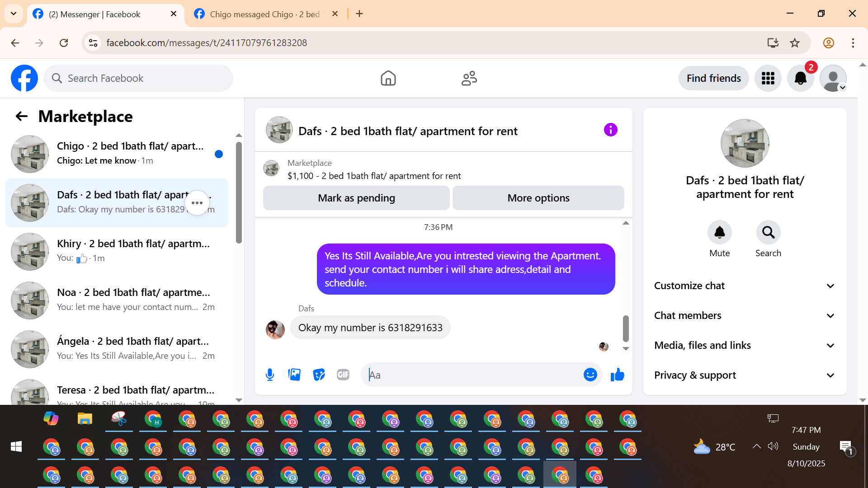This screenshot has height=488, width=868.
Task: Click the message text input field
Action: click(475, 375)
